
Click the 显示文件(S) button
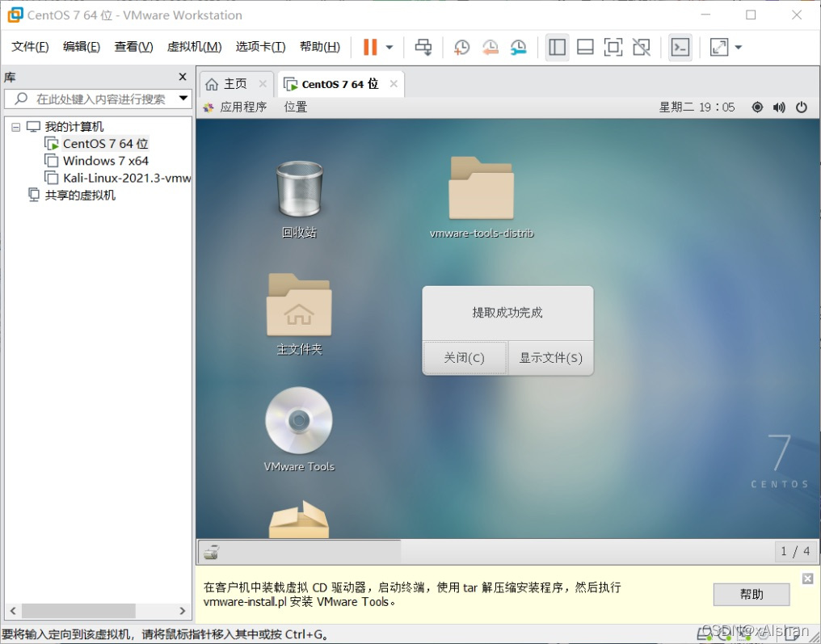pyautogui.click(x=551, y=358)
